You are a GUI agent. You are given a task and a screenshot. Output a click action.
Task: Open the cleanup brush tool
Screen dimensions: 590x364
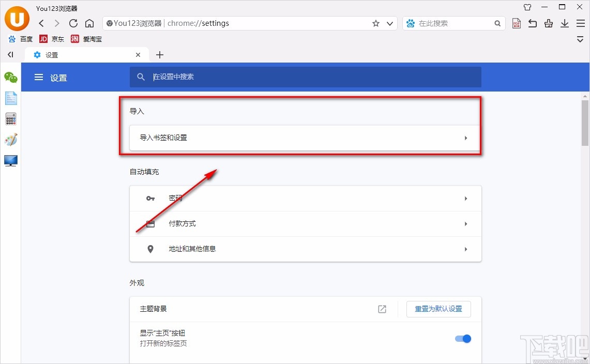click(549, 23)
